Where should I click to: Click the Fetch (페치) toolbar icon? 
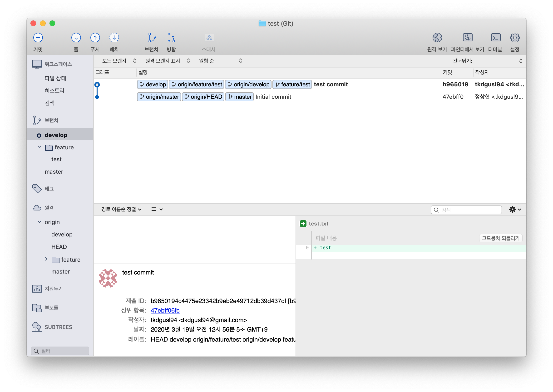point(114,38)
